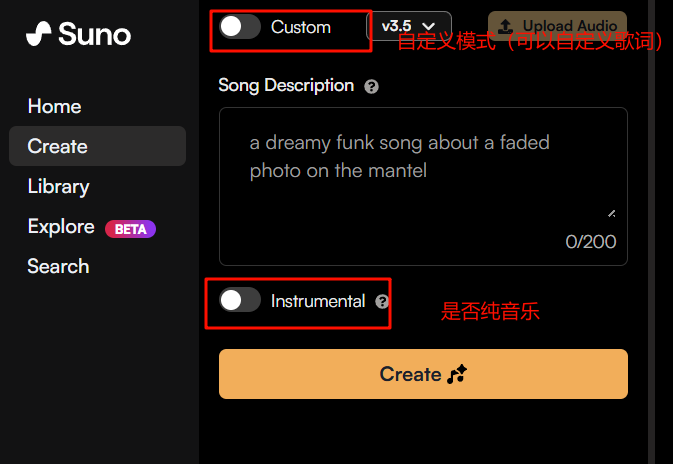Enable the Custom mode toggle

[x=240, y=27]
